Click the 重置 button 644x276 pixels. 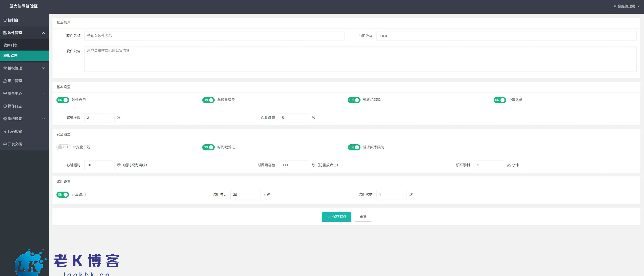pyautogui.click(x=363, y=217)
